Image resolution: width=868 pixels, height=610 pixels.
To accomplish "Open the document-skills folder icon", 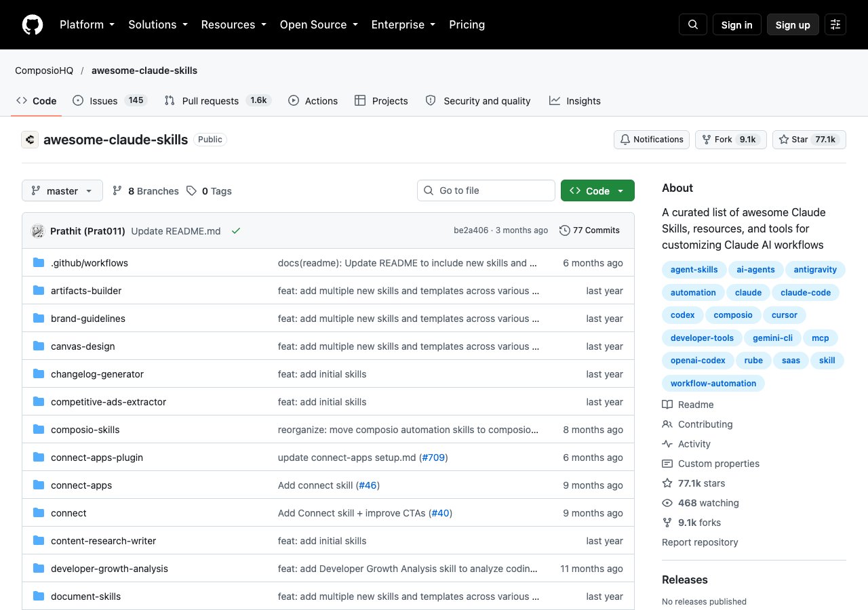I will pyautogui.click(x=39, y=596).
